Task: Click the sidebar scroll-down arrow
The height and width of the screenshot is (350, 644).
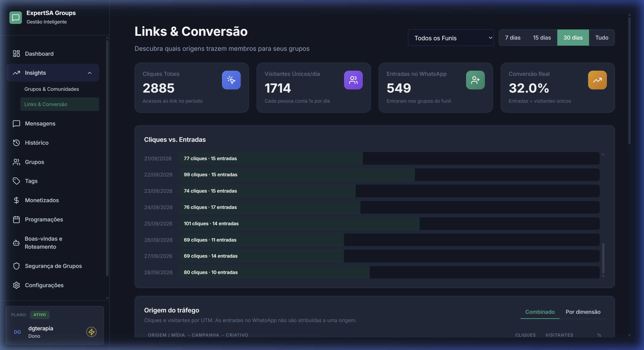Action: tap(107, 298)
